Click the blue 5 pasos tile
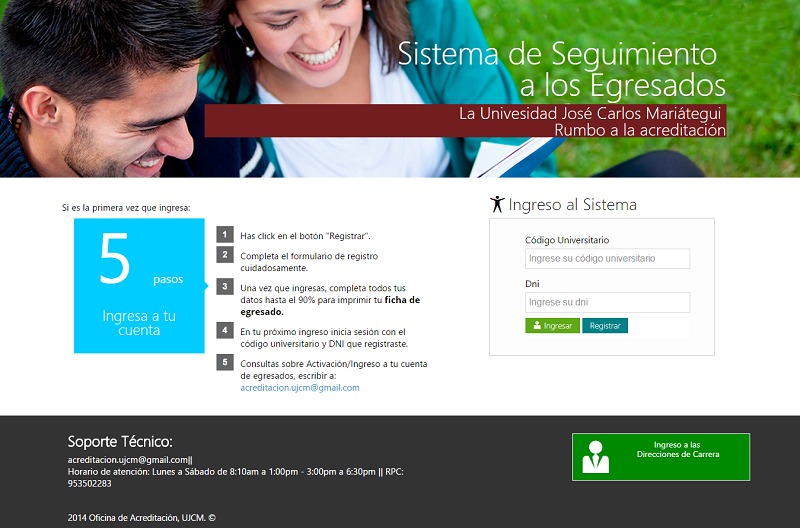This screenshot has width=800, height=528. coord(139,286)
